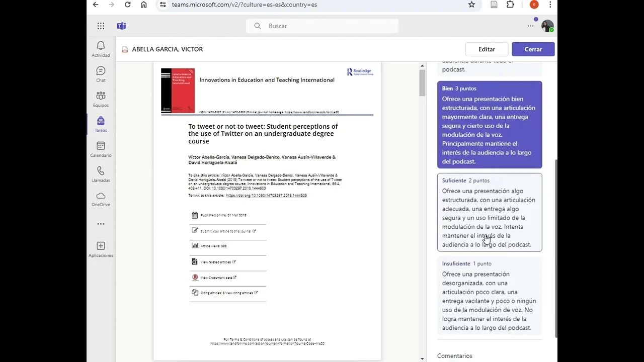Open the app launcher grid icon
The image size is (644, 362).
101,26
